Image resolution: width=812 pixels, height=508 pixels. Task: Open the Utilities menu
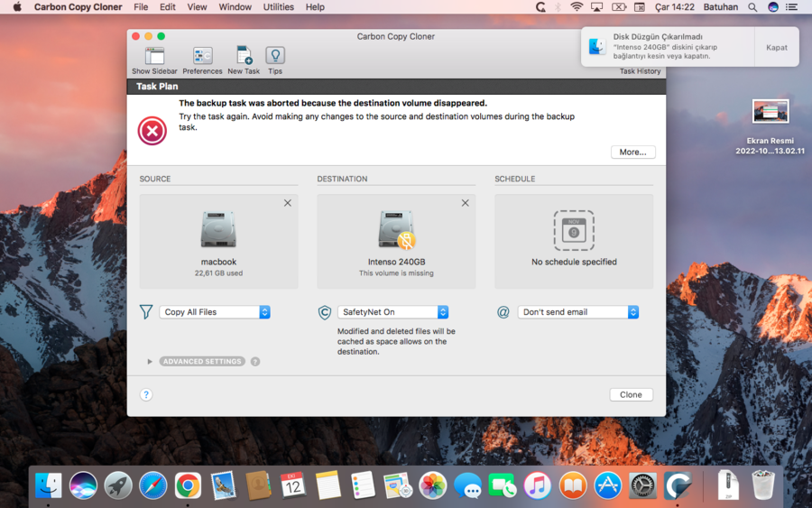click(x=278, y=6)
